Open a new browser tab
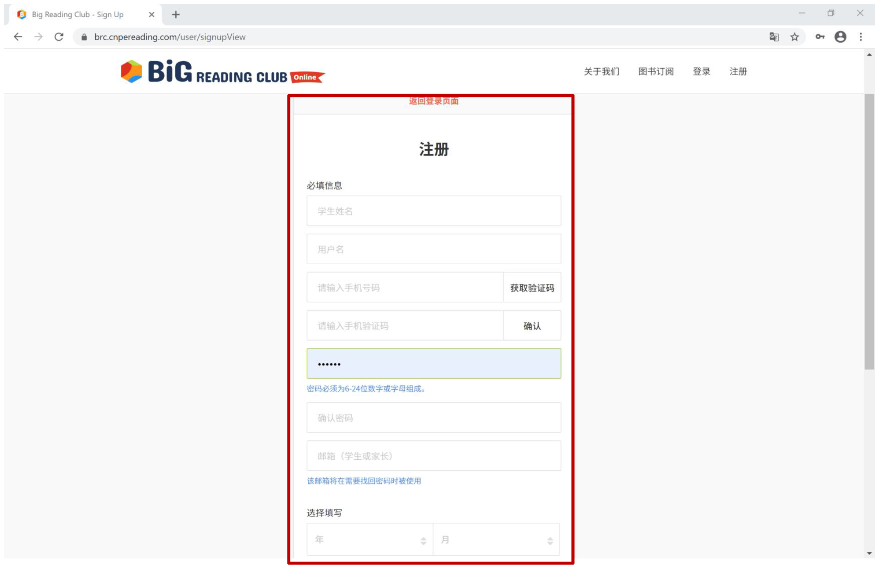Image resolution: width=877 pixels, height=588 pixels. 176,15
